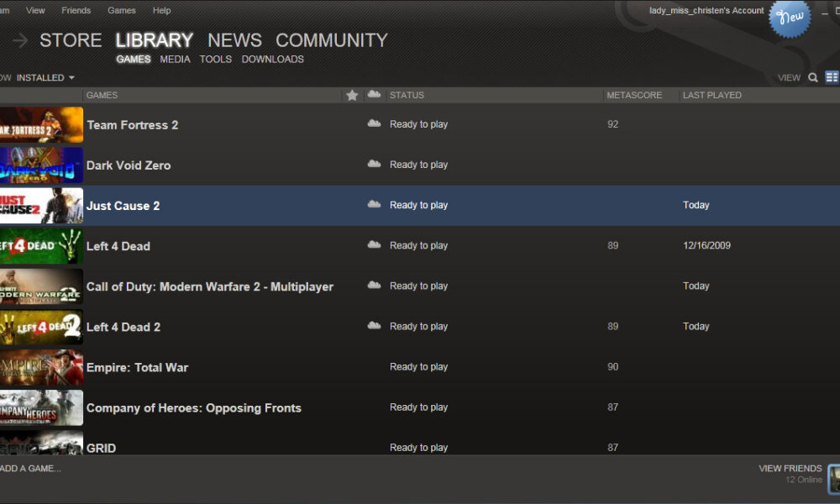840x504 pixels.
Task: Open the Games menu
Action: [x=122, y=10]
